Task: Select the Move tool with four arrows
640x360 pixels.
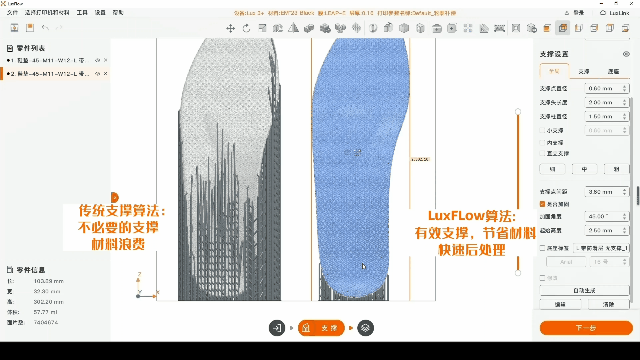Action: click(x=231, y=28)
